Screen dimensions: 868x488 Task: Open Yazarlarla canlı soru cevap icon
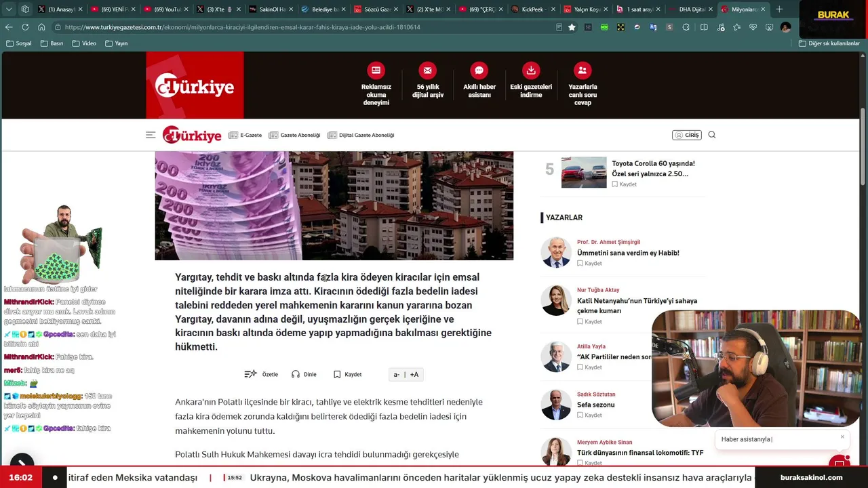point(582,70)
